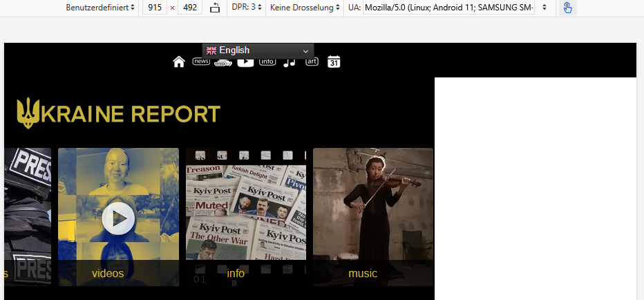Screen dimensions: 644x300
Task: Toggle touch simulation button
Action: (x=567, y=8)
